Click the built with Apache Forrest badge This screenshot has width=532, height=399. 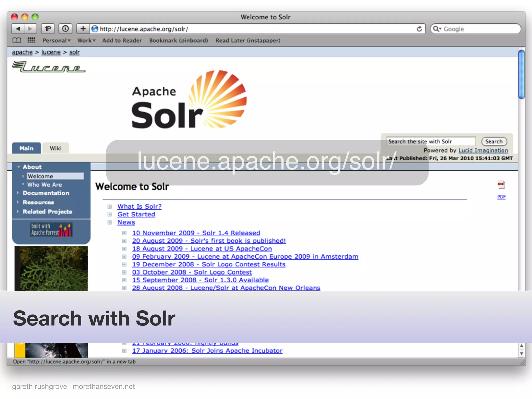(51, 229)
